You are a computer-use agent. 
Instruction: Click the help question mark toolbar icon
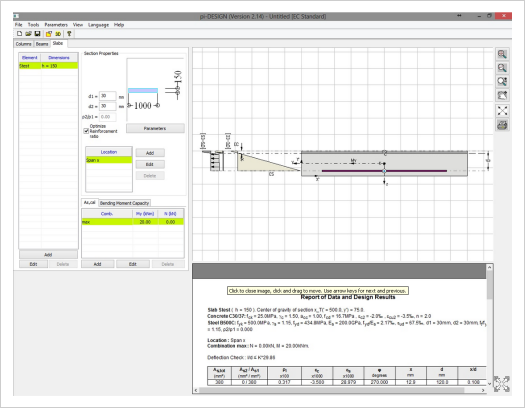[69, 33]
